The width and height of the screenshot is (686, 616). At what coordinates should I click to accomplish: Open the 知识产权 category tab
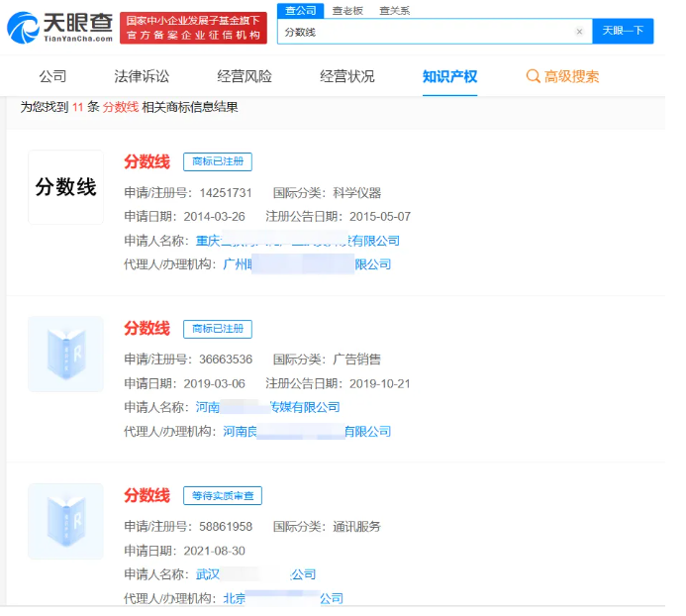(x=449, y=76)
